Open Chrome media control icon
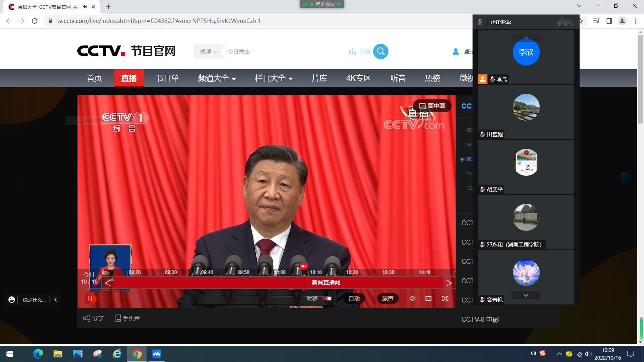This screenshot has width=644, height=362. coord(596,21)
